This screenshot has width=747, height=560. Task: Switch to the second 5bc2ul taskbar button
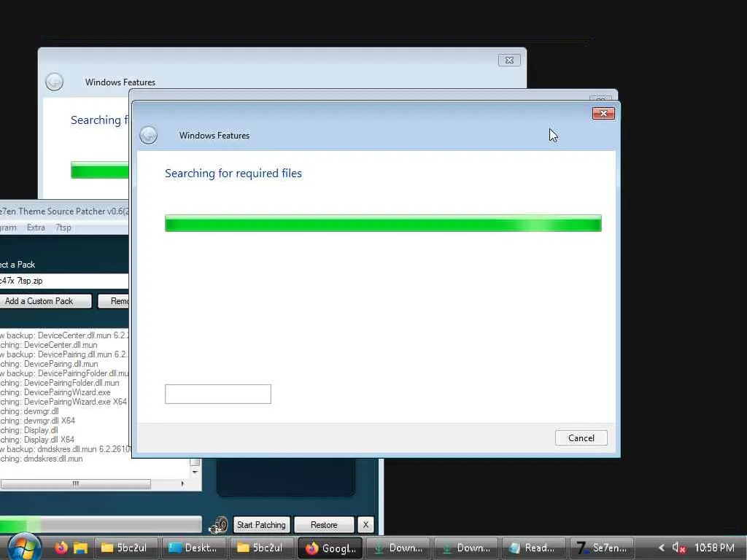click(262, 548)
